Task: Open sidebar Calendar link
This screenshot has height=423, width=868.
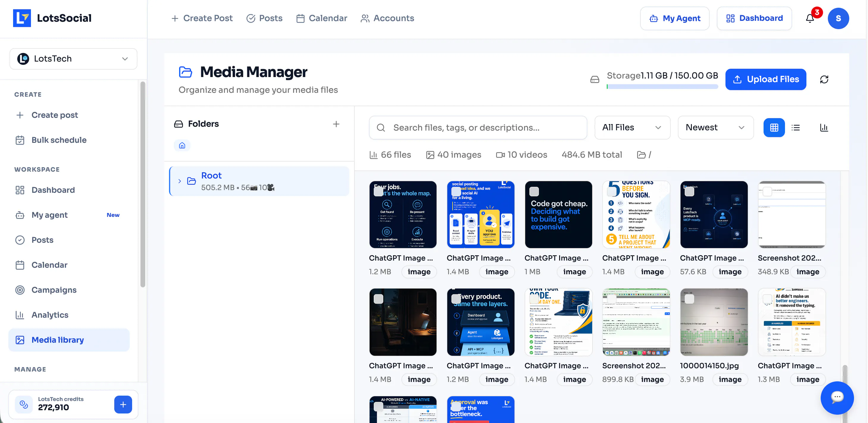Action: (69, 265)
